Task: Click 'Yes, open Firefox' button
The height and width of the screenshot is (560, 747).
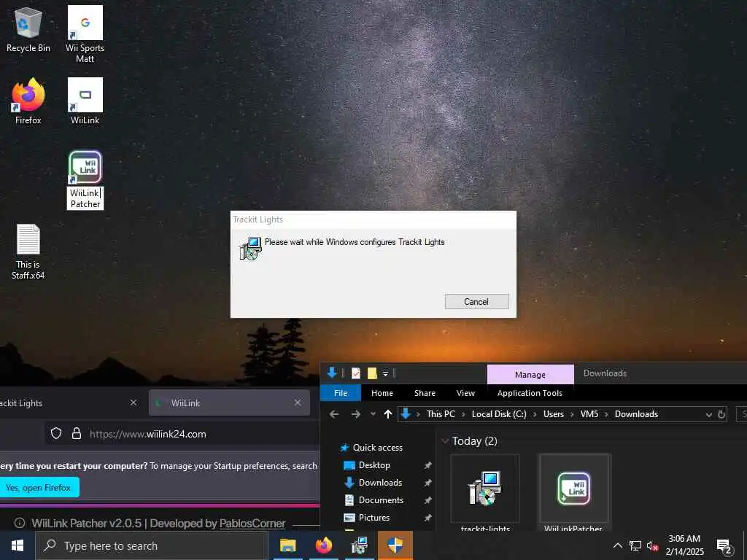Action: click(39, 488)
